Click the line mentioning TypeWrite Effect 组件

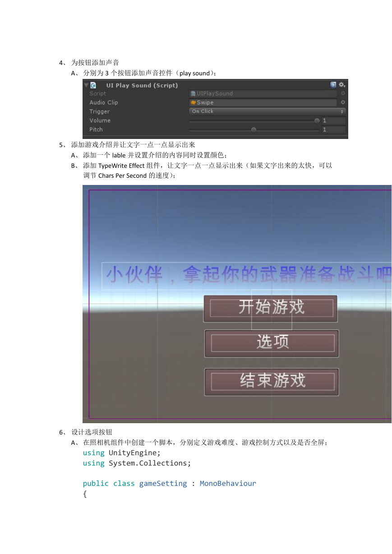point(208,166)
